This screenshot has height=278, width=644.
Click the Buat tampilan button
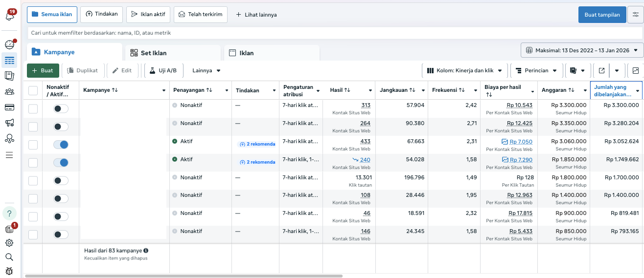pyautogui.click(x=602, y=15)
